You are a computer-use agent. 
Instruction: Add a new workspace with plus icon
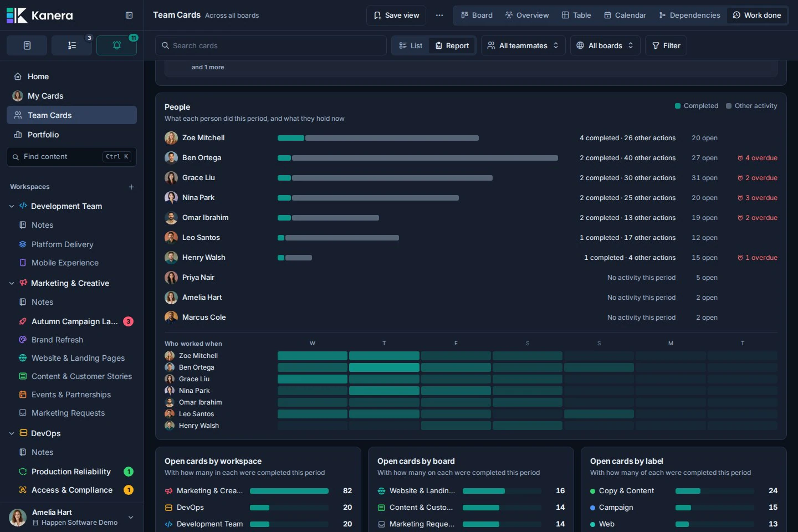pos(131,187)
